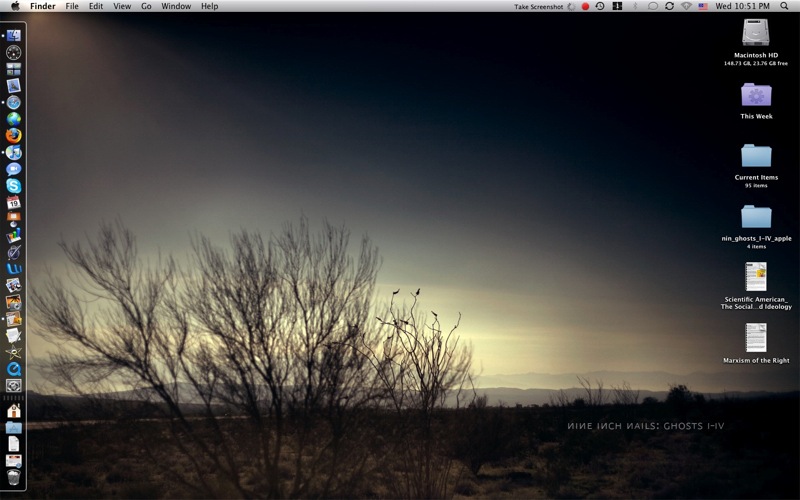Viewport: 800px width, 500px height.
Task: Open the Trash in the Dock
Action: (x=14, y=477)
